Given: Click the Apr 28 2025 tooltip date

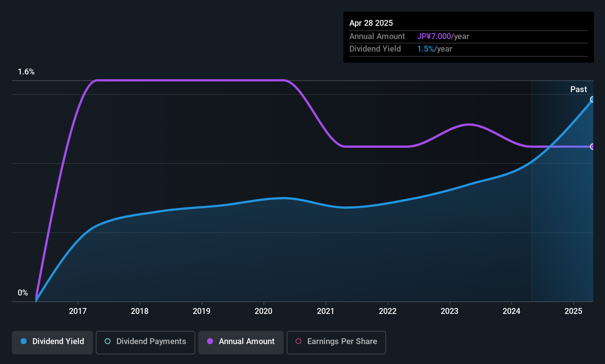Looking at the screenshot, I should click(371, 23).
